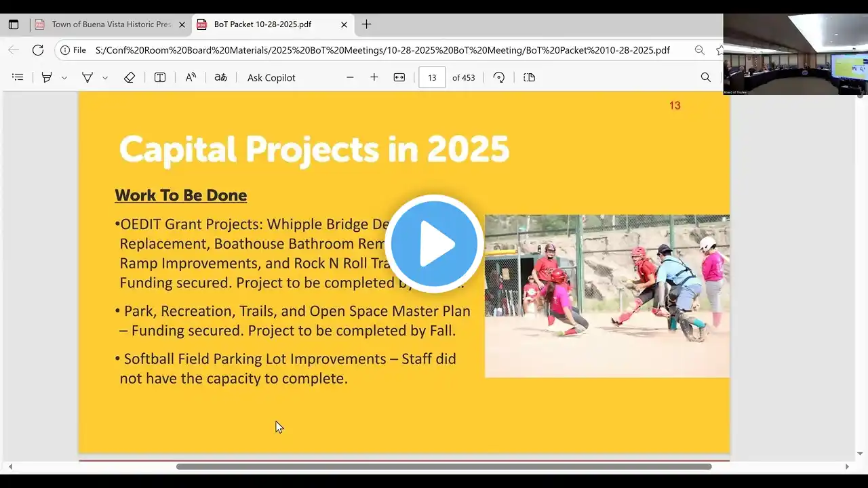868x488 pixels.
Task: Zoom out with the minus button
Action: coord(350,77)
